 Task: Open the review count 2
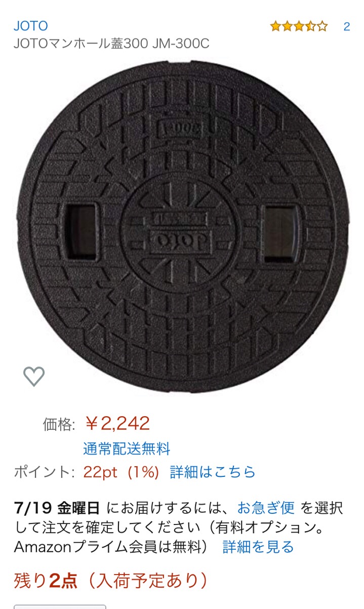pyautogui.click(x=347, y=27)
